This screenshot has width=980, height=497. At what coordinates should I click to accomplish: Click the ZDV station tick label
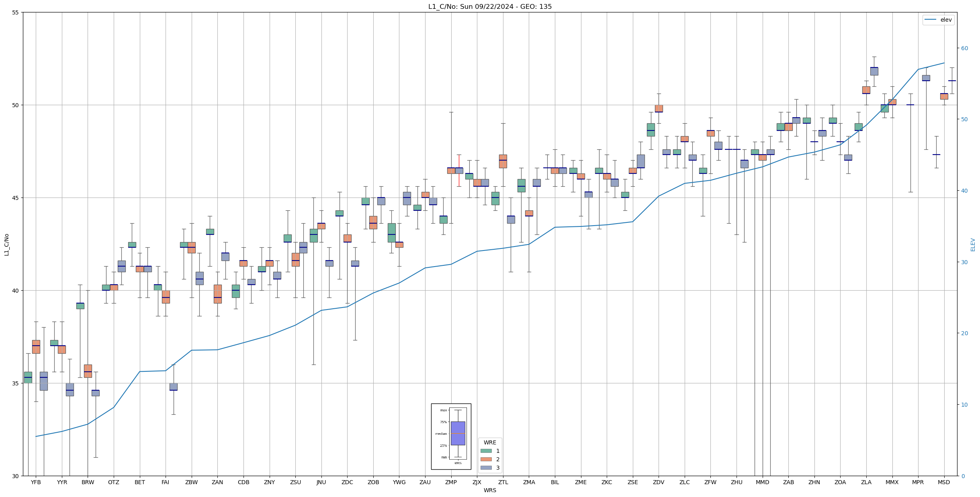coord(659,482)
